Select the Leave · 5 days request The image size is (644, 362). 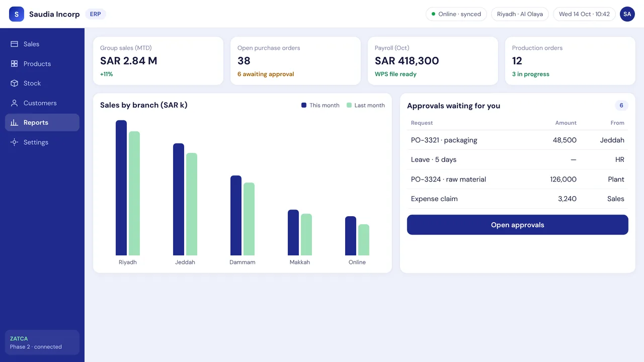[518, 160]
